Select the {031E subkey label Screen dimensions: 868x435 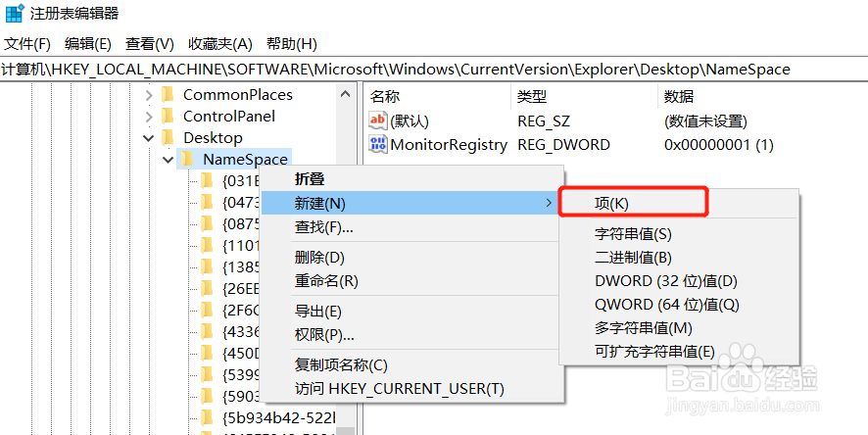click(241, 181)
